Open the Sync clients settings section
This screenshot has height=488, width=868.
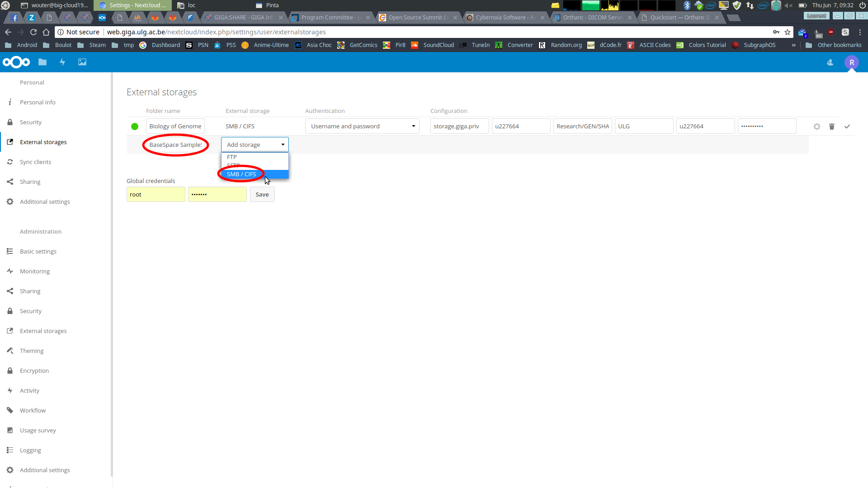pyautogui.click(x=35, y=162)
